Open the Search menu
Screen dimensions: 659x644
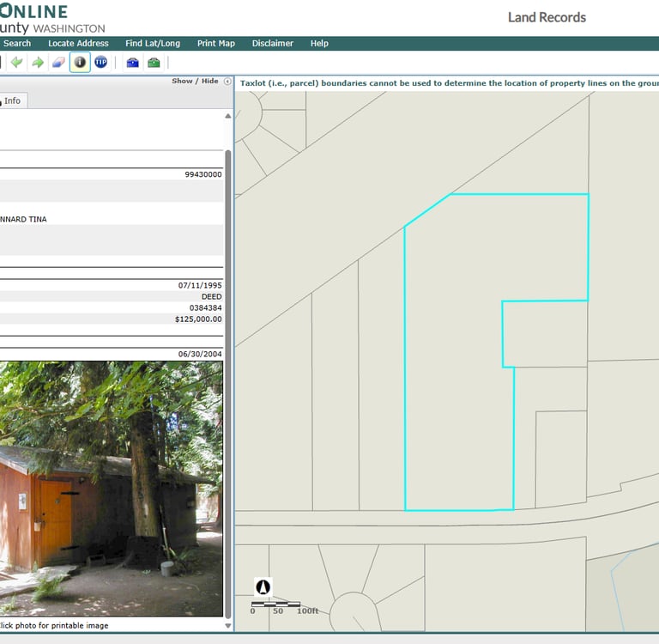tap(17, 44)
